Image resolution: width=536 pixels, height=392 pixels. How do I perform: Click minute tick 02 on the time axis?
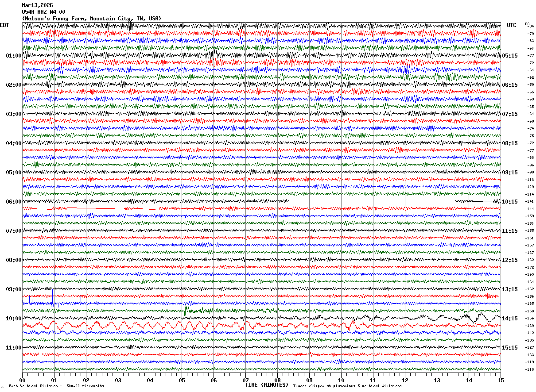(86, 380)
